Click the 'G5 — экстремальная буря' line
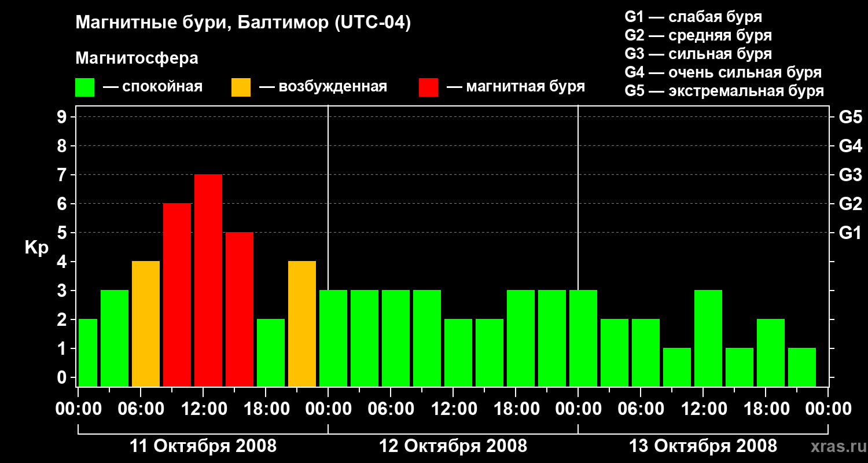Image resolution: width=868 pixels, height=463 pixels. pyautogui.click(x=724, y=91)
